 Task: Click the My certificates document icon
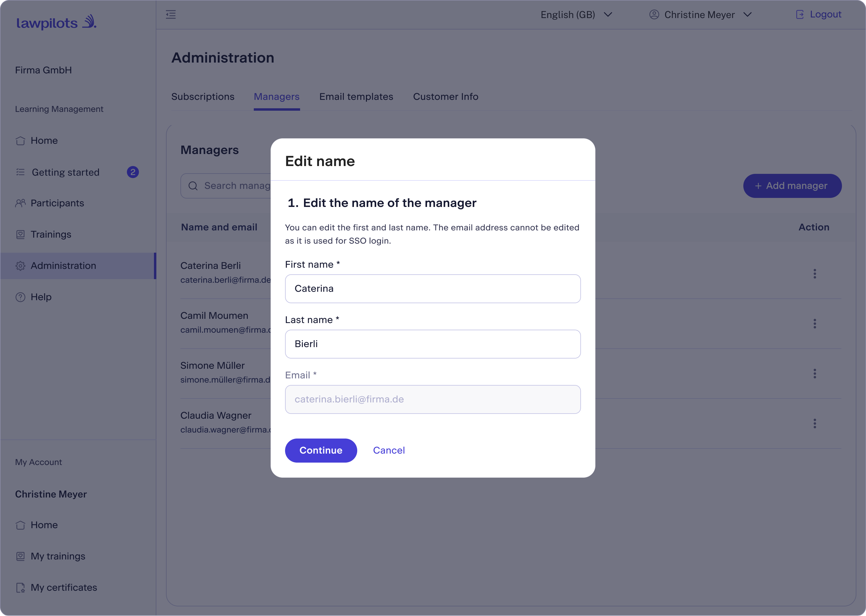pyautogui.click(x=20, y=587)
